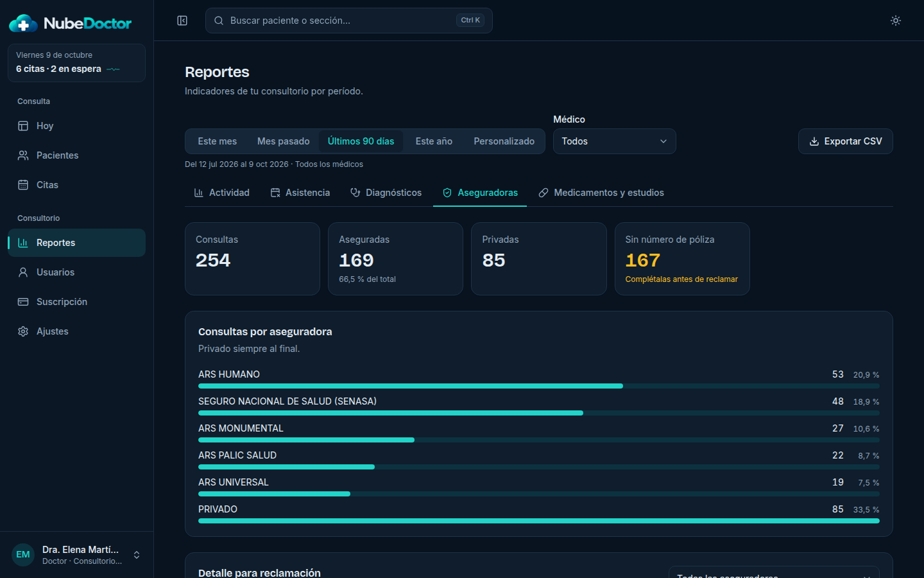Image resolution: width=924 pixels, height=578 pixels.
Task: Click the waiting activity pulse icon
Action: tap(114, 69)
